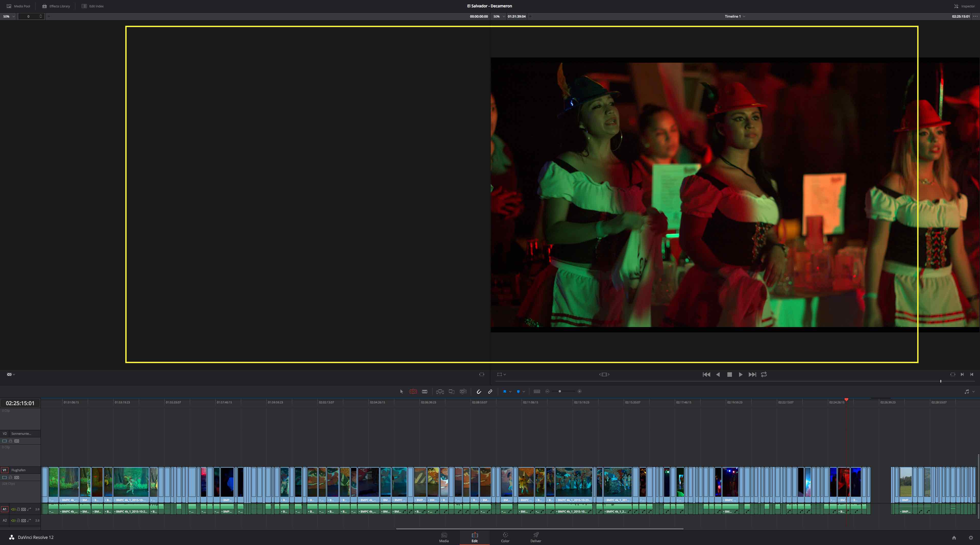
Task: Mute the A2 track speaker icon
Action: (x=13, y=520)
